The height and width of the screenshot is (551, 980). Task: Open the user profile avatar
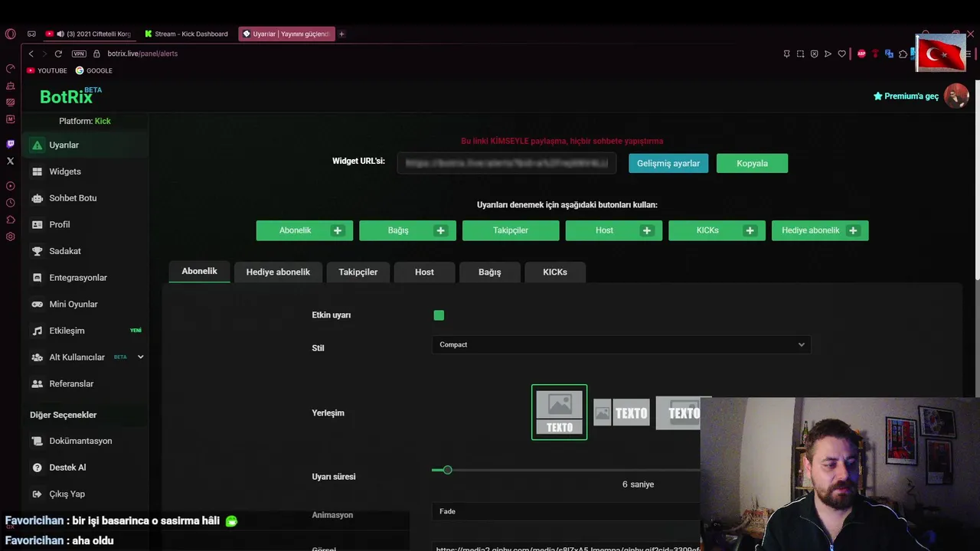[x=956, y=96]
